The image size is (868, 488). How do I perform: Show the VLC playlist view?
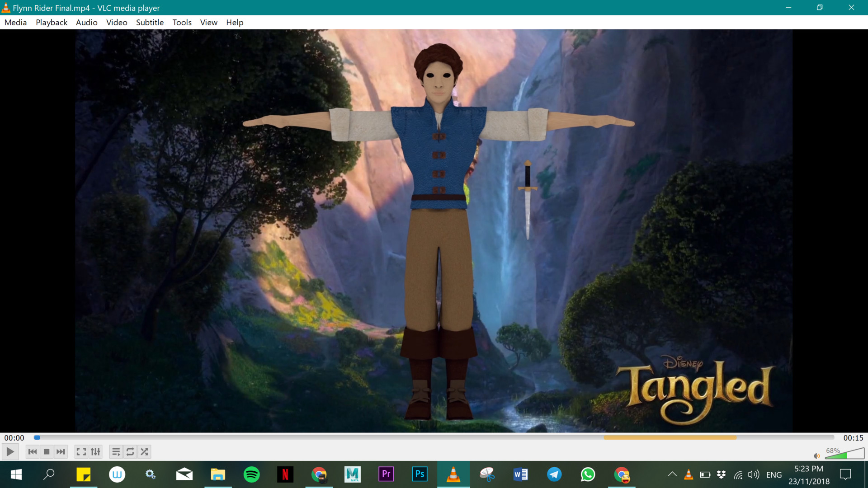click(116, 451)
